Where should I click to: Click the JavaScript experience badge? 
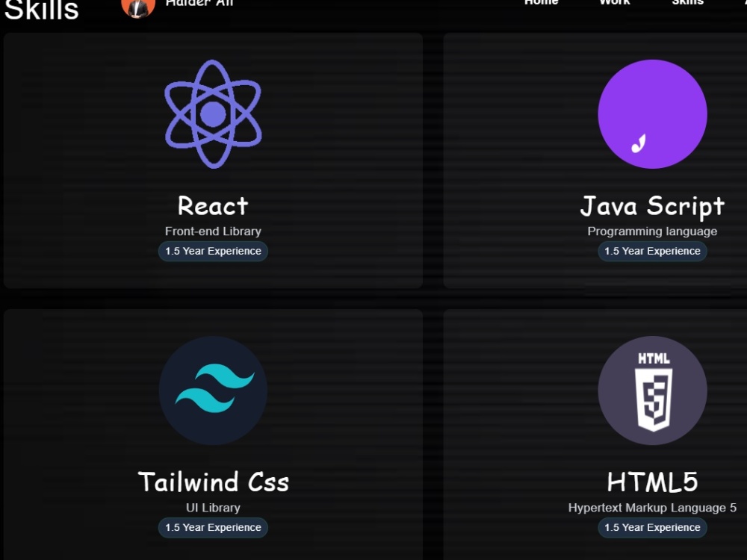pyautogui.click(x=652, y=251)
